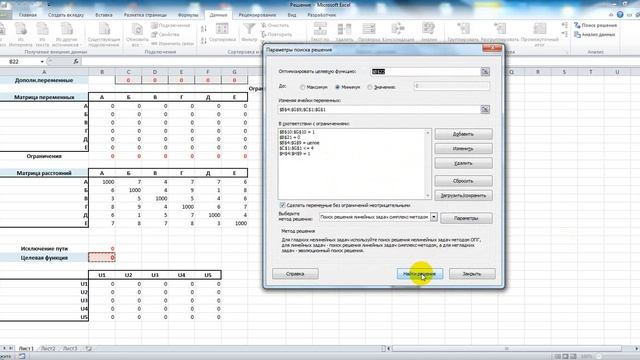Click Изменить связи in connections group
The width and height of the screenshot is (640, 360).
172,43
